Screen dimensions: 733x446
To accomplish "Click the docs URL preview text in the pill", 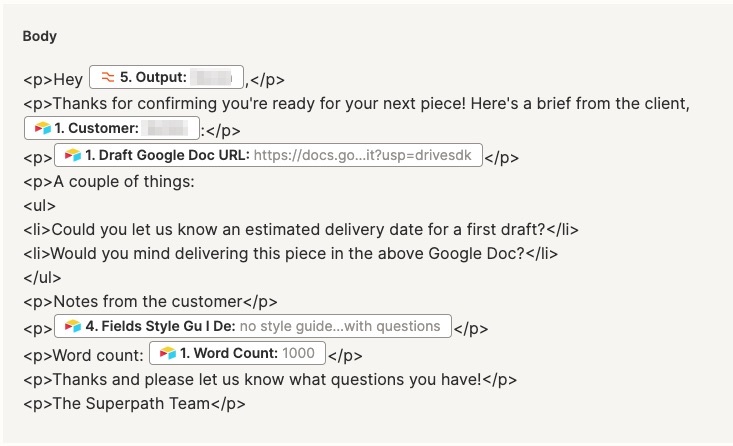I will 363,155.
